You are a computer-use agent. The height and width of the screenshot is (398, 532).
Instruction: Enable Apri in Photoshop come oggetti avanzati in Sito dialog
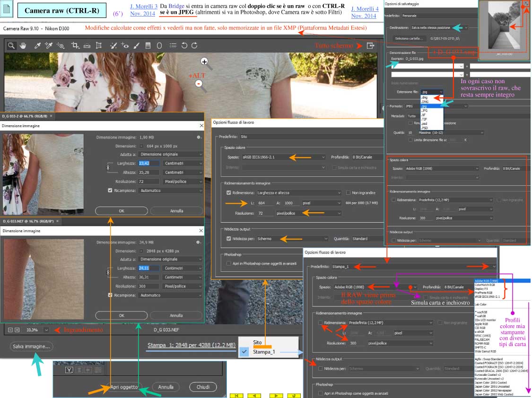pyautogui.click(x=228, y=263)
